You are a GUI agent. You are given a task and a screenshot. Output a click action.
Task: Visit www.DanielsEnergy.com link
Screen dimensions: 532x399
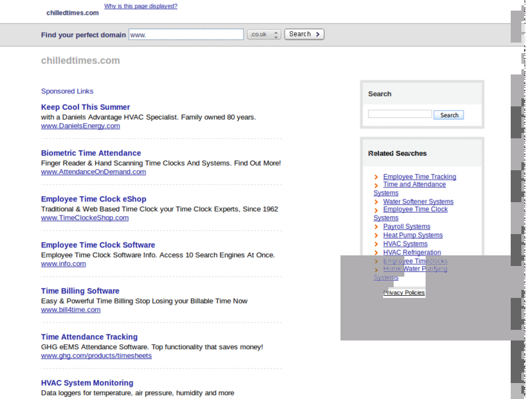point(80,126)
